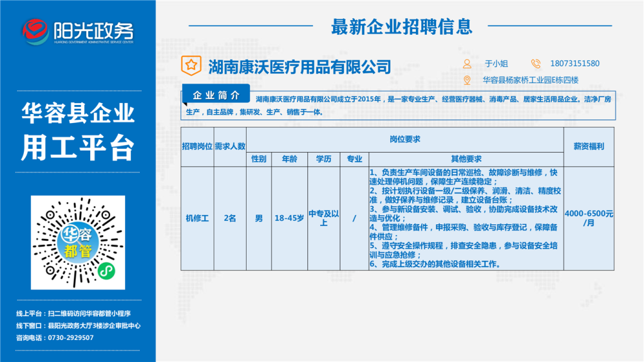Click requirement 3 about 新设备安装、调试
The height and width of the screenshot is (362, 644).
(x=463, y=214)
